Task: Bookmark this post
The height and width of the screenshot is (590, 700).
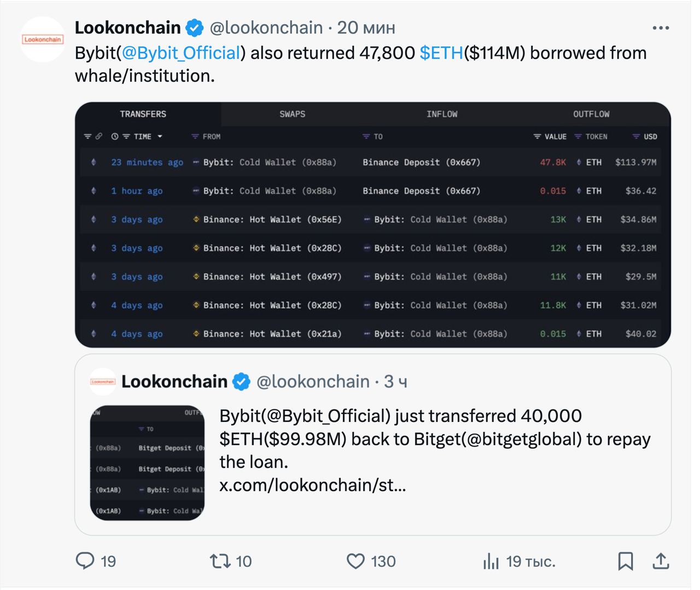Action: tap(626, 561)
